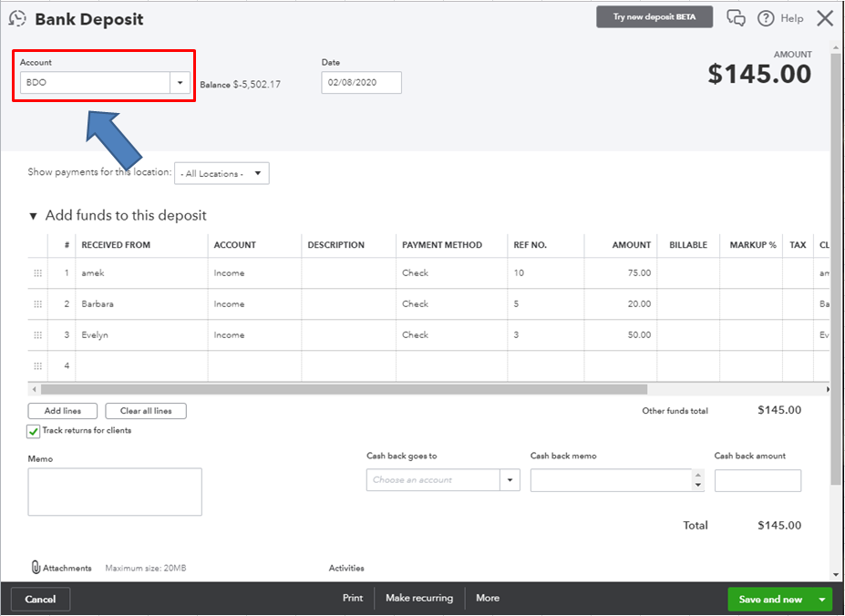Click the right scroll arrow of table
Image resolution: width=845 pixels, height=616 pixels.
[827, 389]
